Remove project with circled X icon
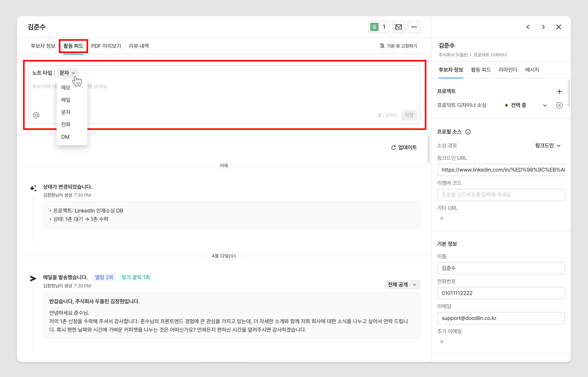Image resolution: width=588 pixels, height=377 pixels. point(559,105)
